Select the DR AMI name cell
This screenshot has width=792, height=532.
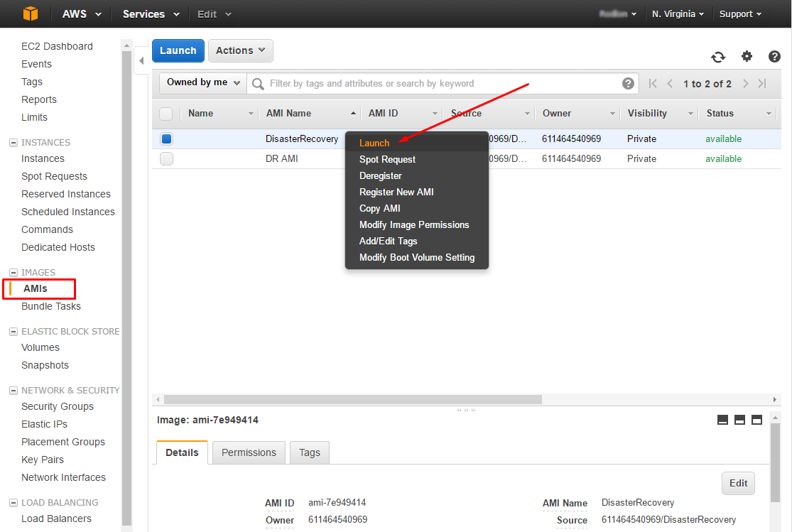[282, 158]
